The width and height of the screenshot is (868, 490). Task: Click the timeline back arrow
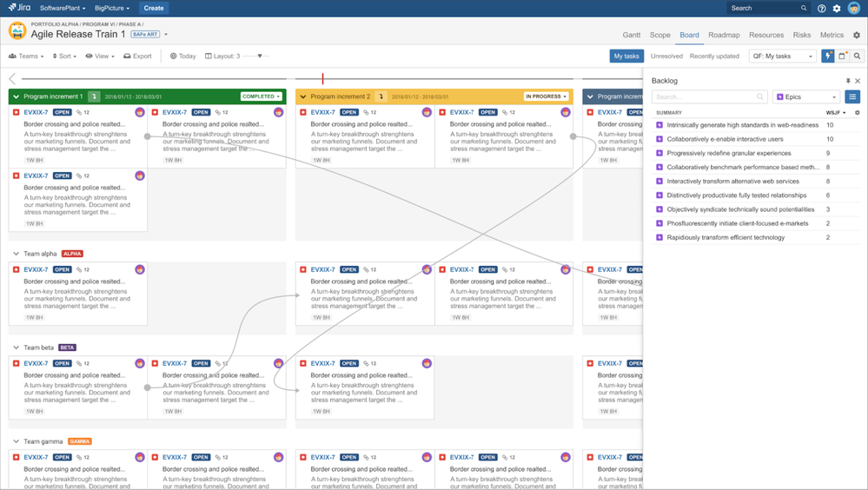click(x=13, y=78)
